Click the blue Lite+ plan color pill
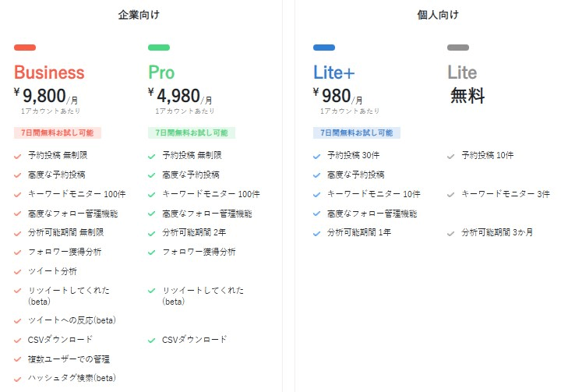Image resolution: width=561 pixels, height=392 pixels. (323, 48)
